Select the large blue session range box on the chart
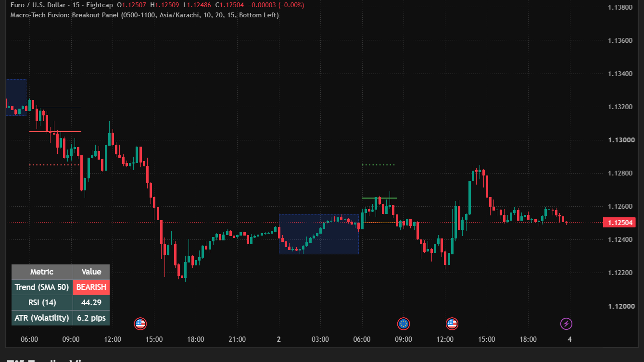644x362 pixels. (319, 234)
